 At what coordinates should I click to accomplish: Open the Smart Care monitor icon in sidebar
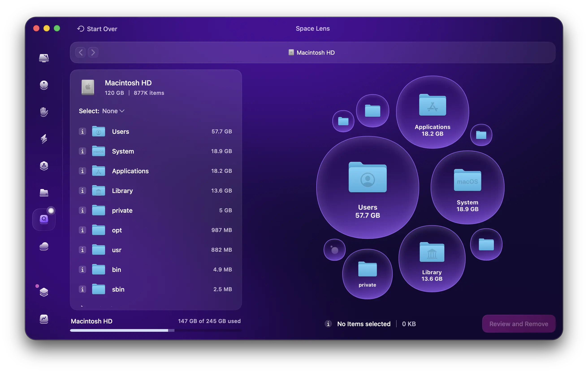(x=44, y=58)
